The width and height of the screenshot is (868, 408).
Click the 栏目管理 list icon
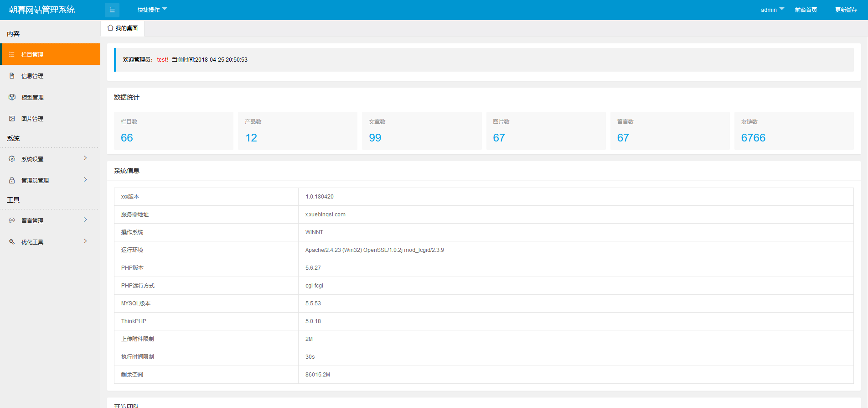(12, 54)
